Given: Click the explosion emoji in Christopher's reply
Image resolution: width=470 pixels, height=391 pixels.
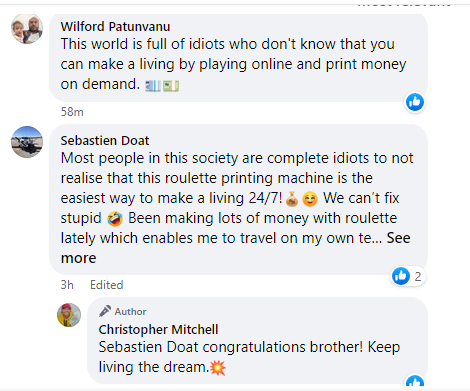Looking at the screenshot, I should pos(218,368).
